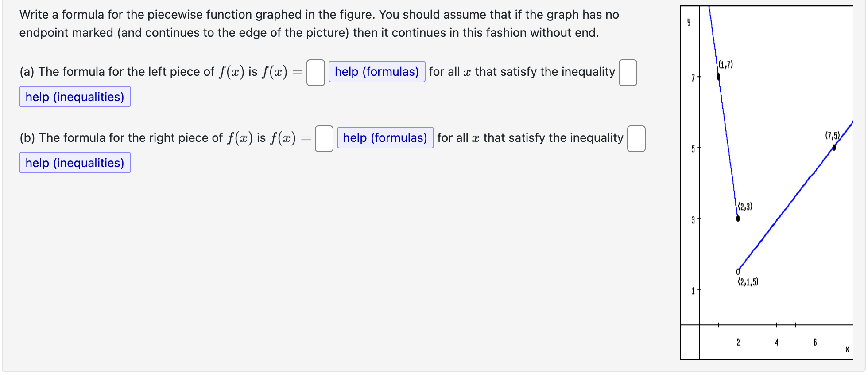Open help (formulas) for part (b)
Viewport: 868px width, 375px height.
[385, 138]
